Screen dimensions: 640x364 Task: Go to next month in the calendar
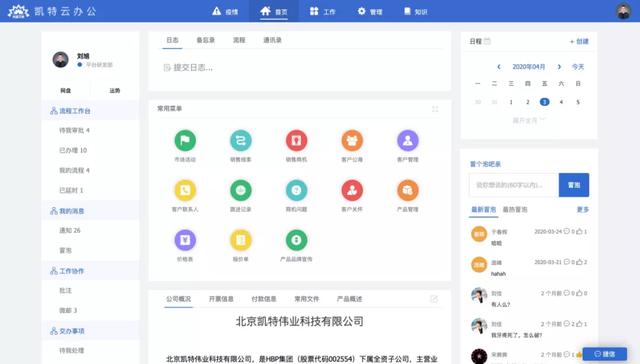[559, 67]
